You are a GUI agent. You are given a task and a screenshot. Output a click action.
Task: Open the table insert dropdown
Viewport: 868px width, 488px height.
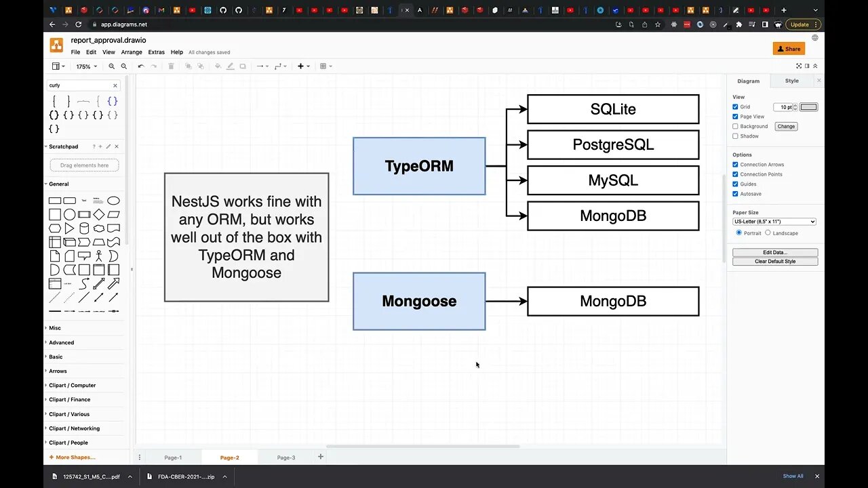coord(325,66)
